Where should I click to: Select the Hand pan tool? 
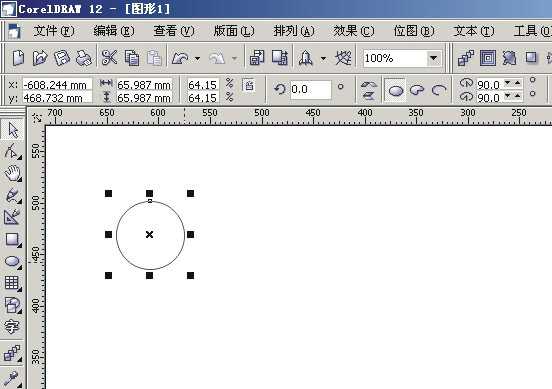[x=12, y=173]
